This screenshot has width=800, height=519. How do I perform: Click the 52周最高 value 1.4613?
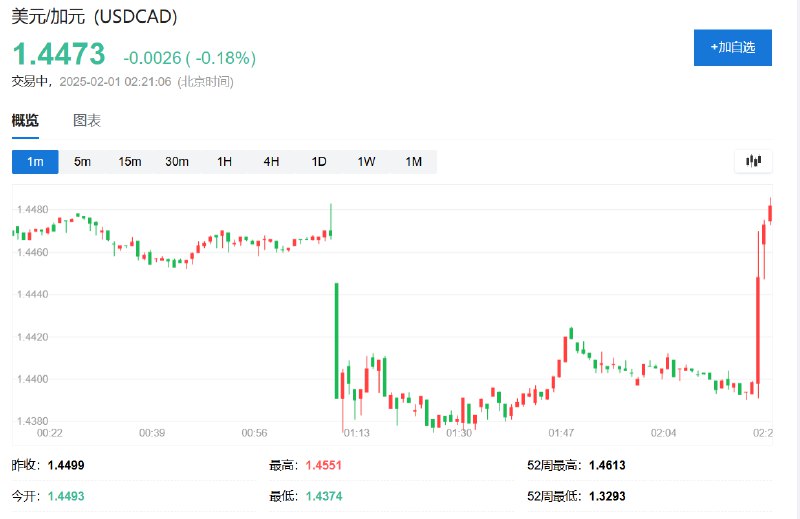click(x=607, y=465)
